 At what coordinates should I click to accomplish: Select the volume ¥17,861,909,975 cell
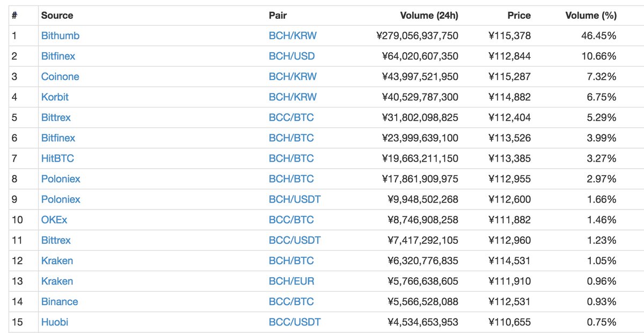[420, 179]
